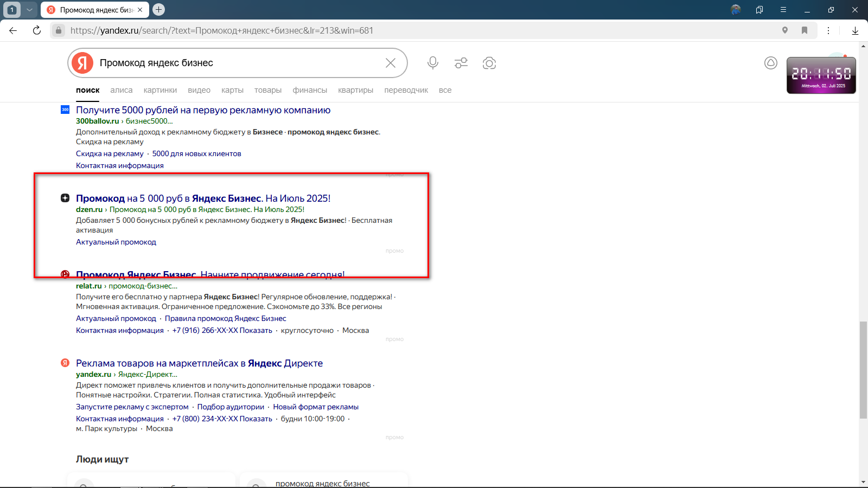Viewport: 868px width, 488px height.
Task: Click dzen favicon next to Промокод result
Action: 65,198
